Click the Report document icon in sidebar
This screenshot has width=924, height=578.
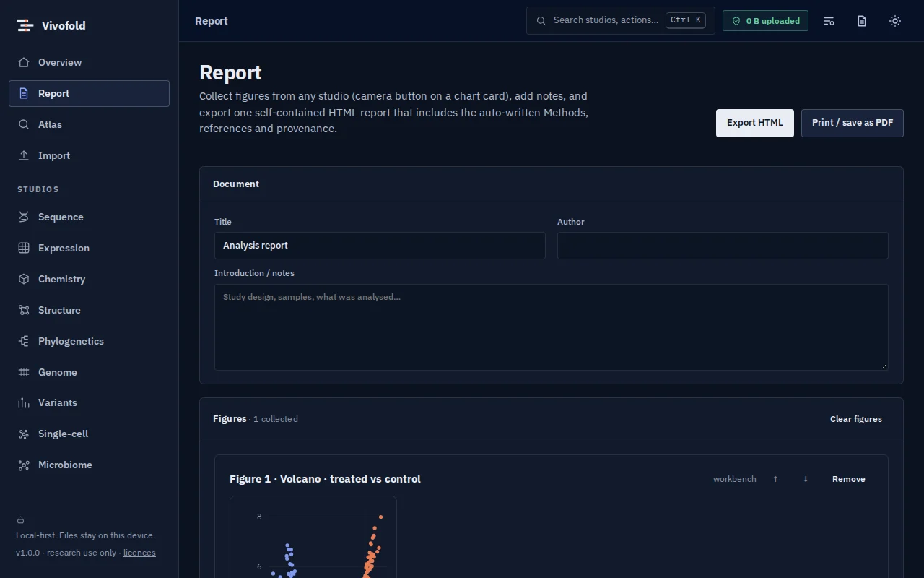[x=24, y=93]
